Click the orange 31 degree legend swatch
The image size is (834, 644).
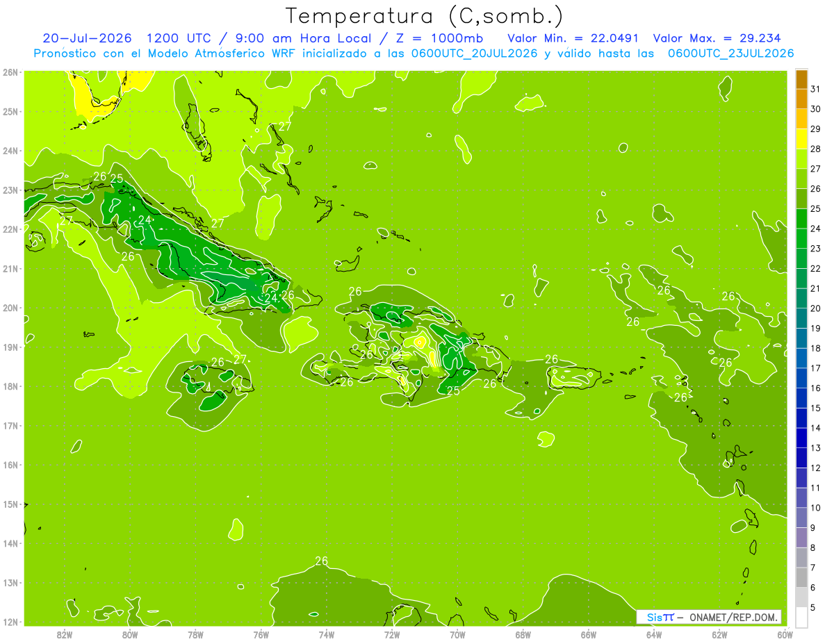[x=801, y=80]
